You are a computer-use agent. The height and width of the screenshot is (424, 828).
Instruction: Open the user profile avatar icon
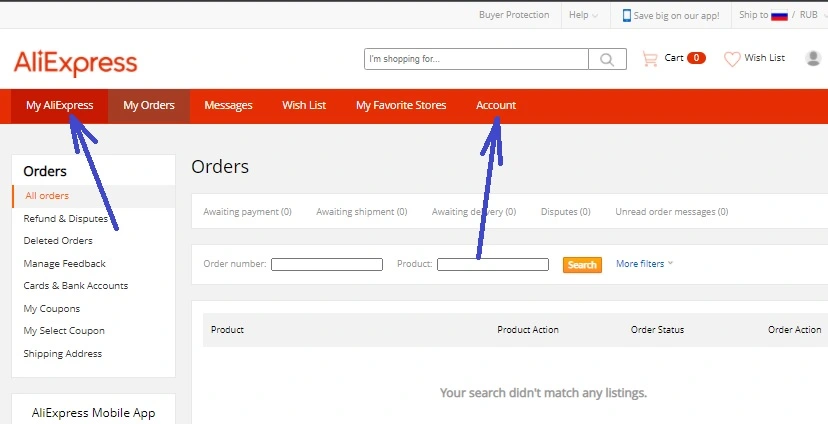tap(813, 58)
